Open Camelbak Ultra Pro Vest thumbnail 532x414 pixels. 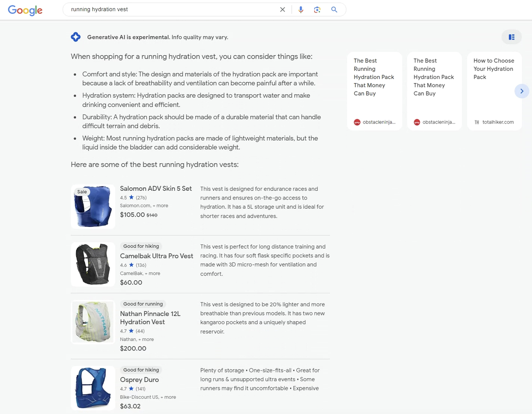[93, 264]
